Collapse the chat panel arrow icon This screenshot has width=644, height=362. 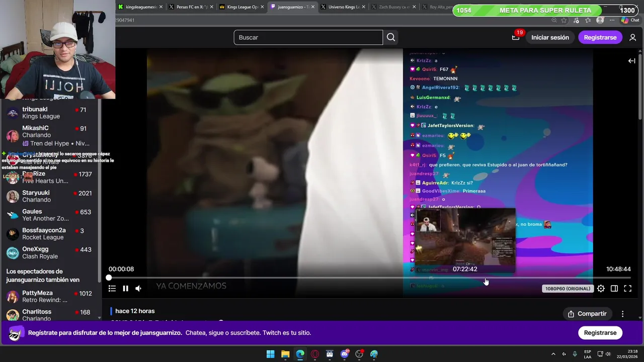[x=631, y=61]
